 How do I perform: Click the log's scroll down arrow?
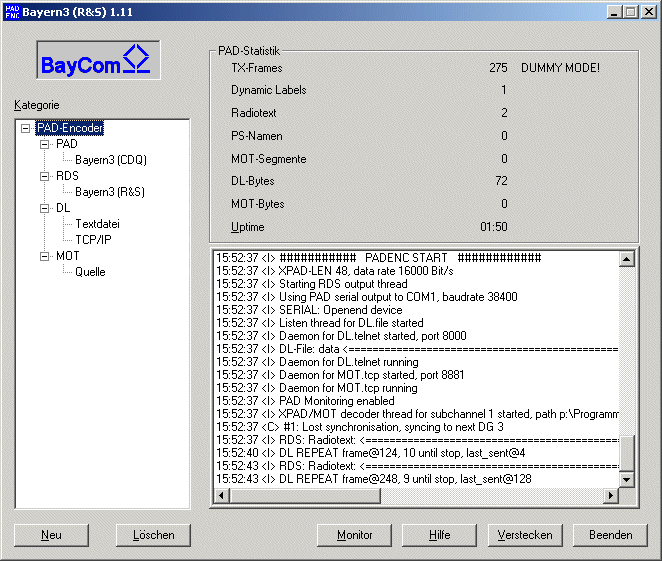tap(627, 480)
